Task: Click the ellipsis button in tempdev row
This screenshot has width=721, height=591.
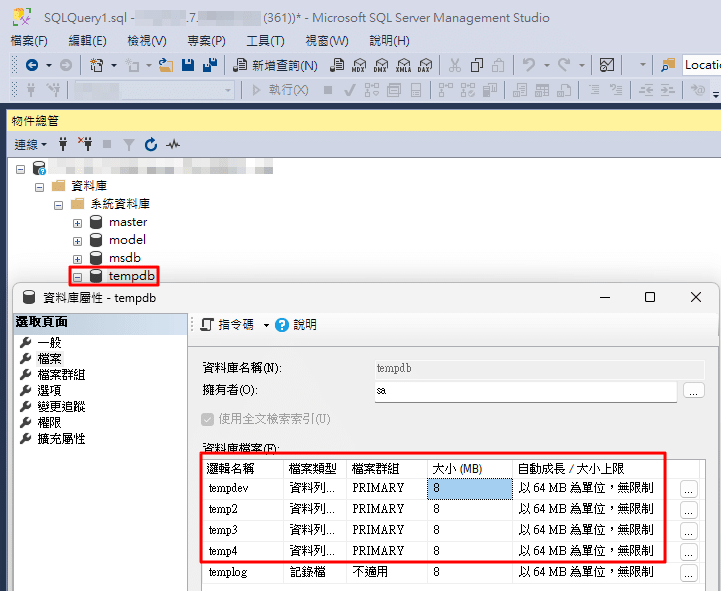Action: tap(688, 489)
